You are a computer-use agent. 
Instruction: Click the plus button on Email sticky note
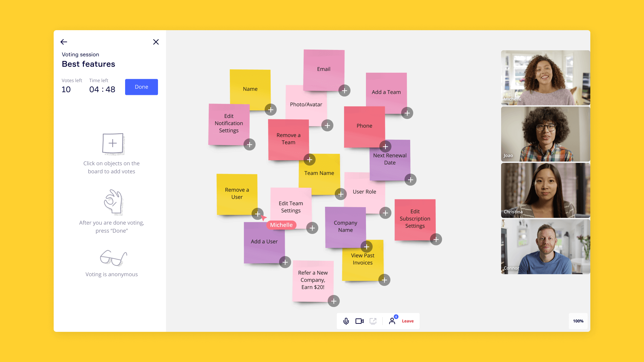coord(344,90)
